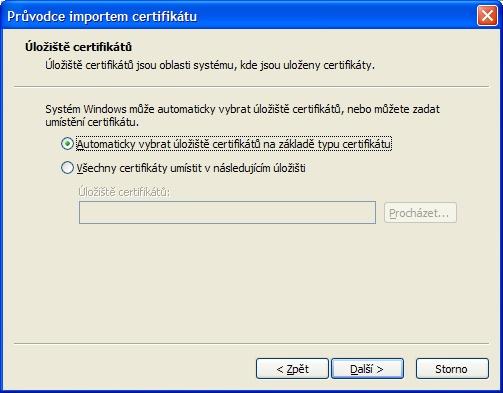Cancel wizard with Storno button

click(452, 369)
